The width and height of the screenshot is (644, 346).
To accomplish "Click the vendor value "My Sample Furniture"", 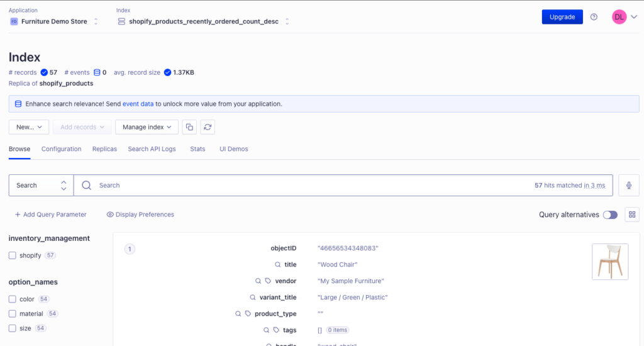I will click(351, 281).
